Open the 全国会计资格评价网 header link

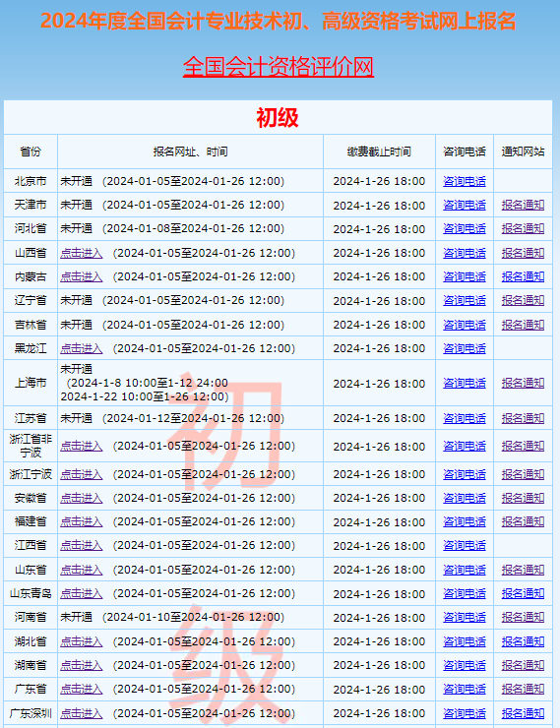click(279, 66)
